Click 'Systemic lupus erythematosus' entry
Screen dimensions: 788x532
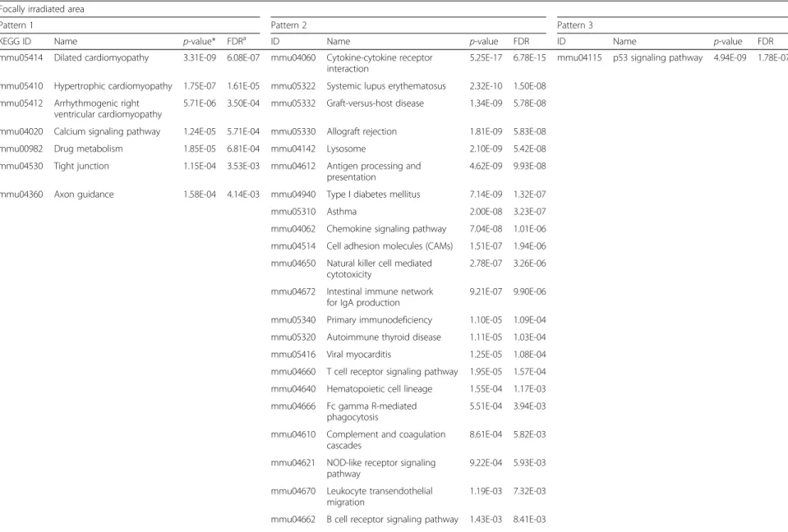tap(386, 86)
